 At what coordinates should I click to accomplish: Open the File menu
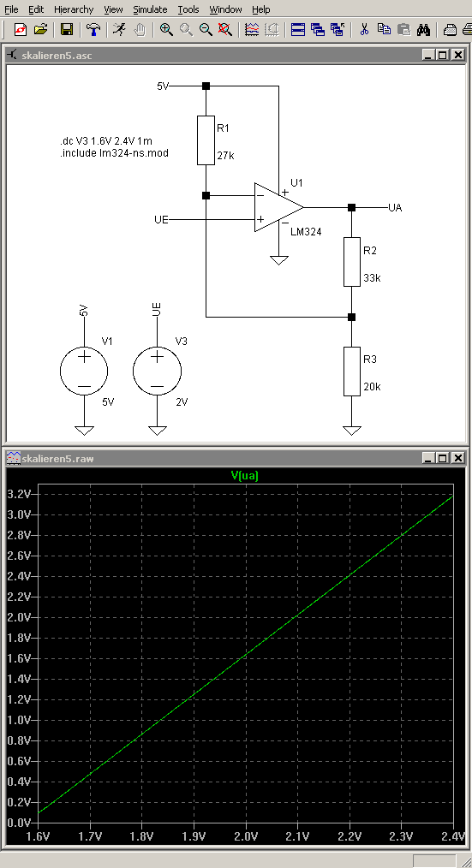11,9
